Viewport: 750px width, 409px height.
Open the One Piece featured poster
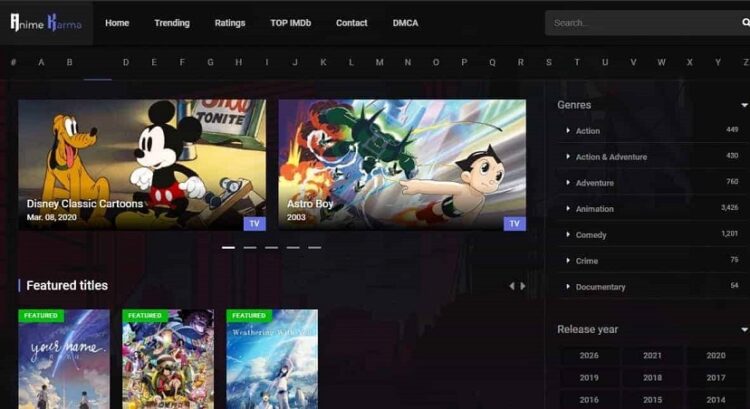click(x=168, y=359)
